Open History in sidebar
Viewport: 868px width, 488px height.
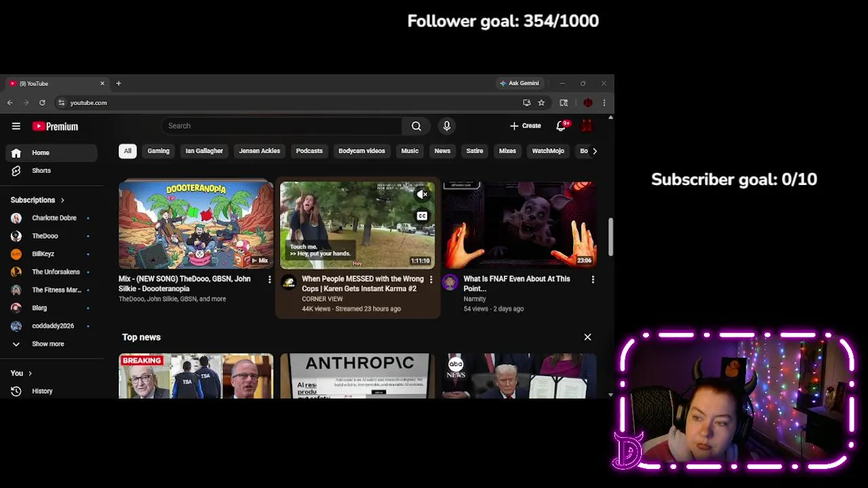(52, 391)
